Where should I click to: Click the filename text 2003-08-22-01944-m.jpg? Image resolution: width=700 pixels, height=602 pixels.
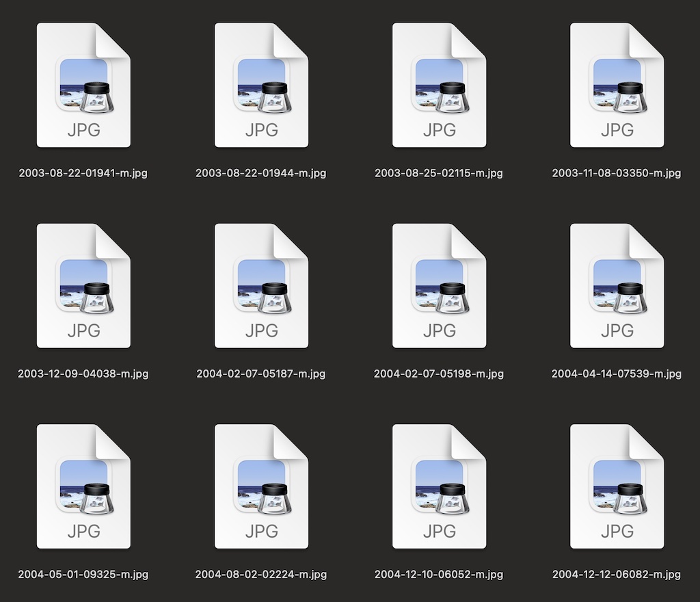(x=260, y=173)
